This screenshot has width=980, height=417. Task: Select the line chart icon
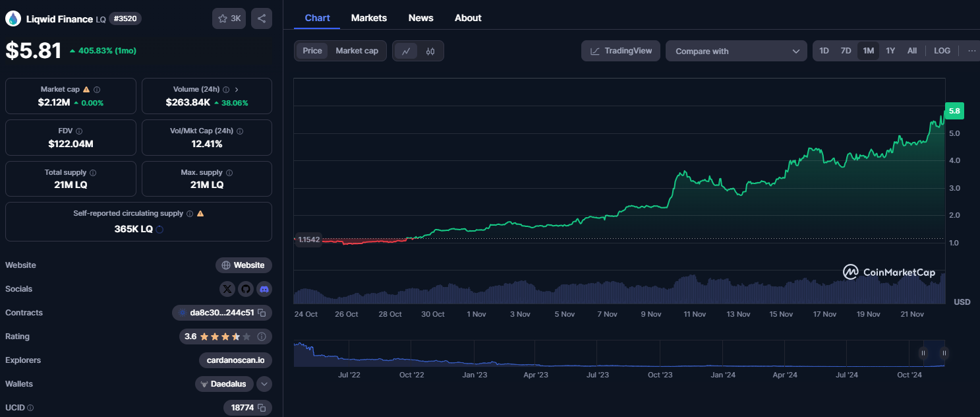(x=406, y=51)
